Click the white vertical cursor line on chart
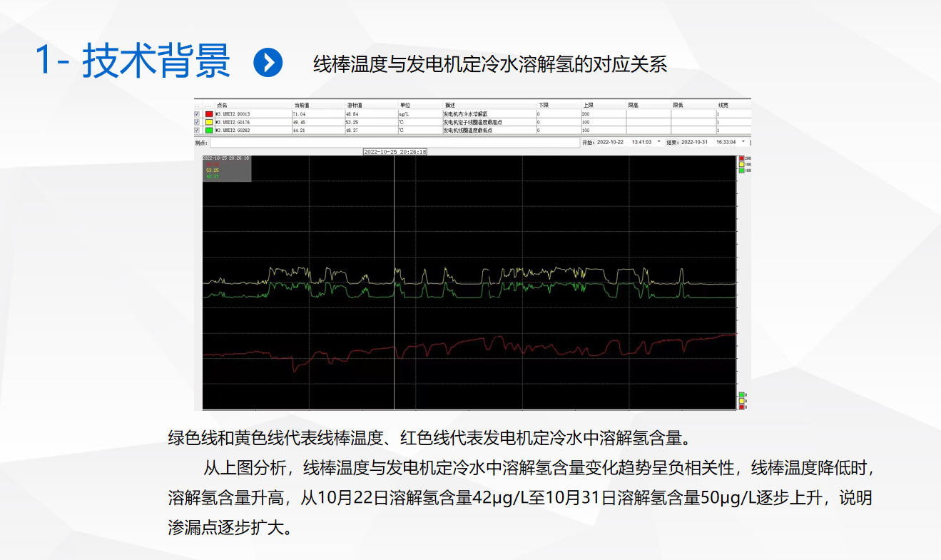Screen dimensions: 941x560 tap(395, 285)
